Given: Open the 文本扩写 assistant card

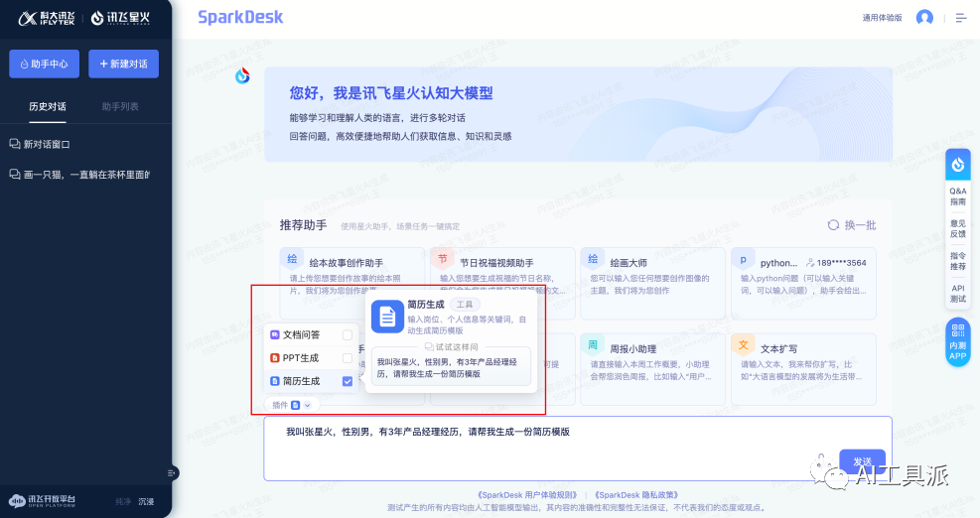Looking at the screenshot, I should click(803, 369).
